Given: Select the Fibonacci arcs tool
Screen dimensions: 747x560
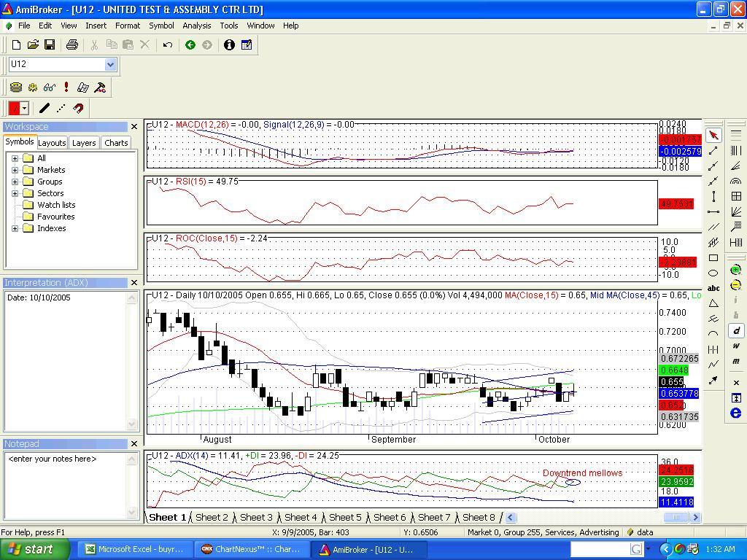Looking at the screenshot, I should point(736,181).
